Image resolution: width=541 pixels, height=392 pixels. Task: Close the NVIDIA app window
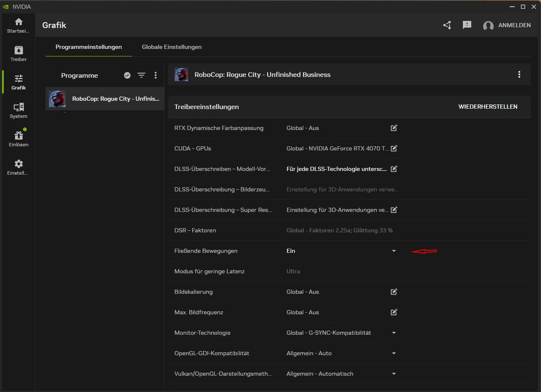point(534,7)
